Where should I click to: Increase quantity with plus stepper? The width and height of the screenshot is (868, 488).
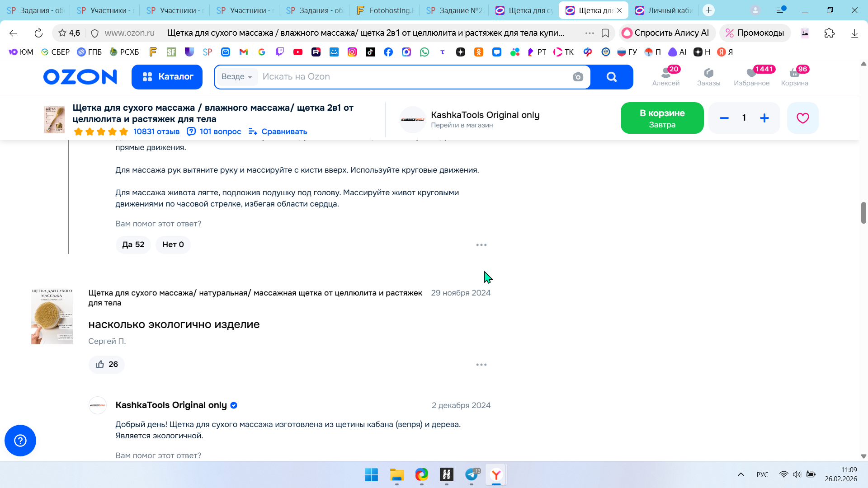(x=764, y=118)
